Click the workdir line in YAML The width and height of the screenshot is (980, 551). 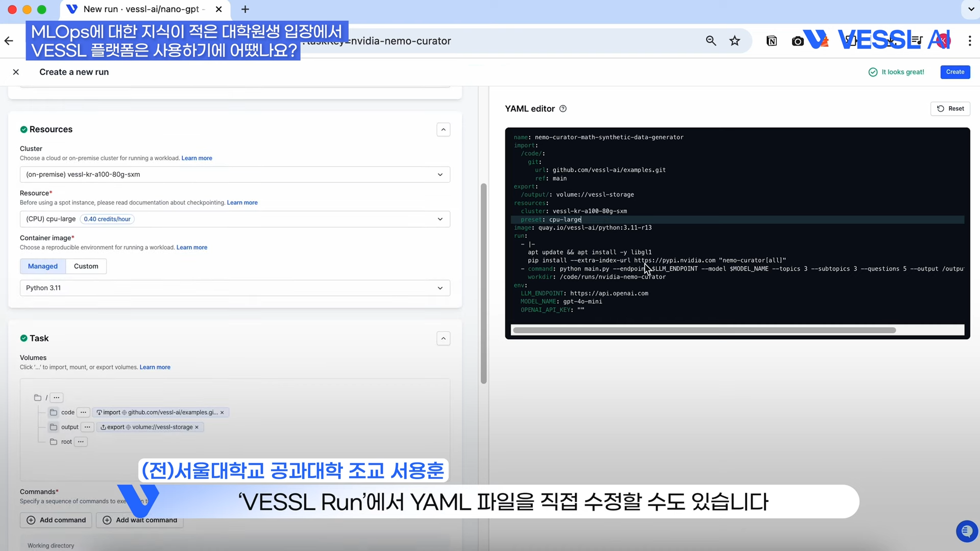597,277
